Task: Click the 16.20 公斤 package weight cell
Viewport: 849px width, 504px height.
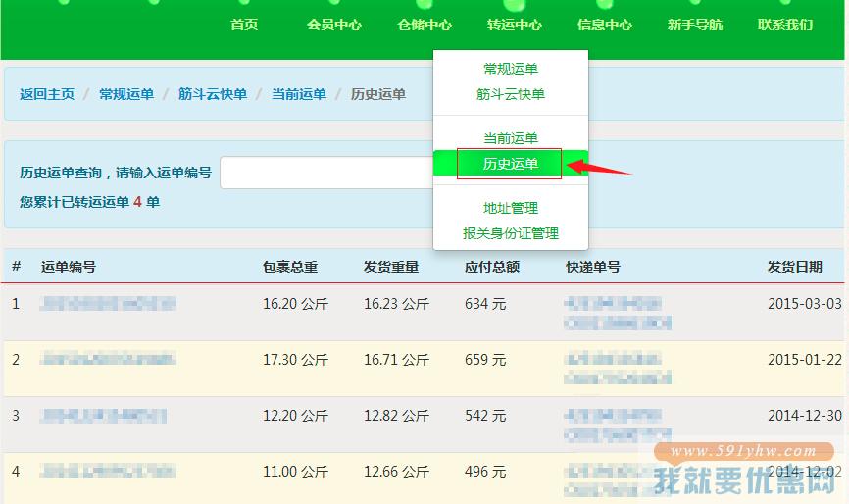Action: click(x=296, y=304)
